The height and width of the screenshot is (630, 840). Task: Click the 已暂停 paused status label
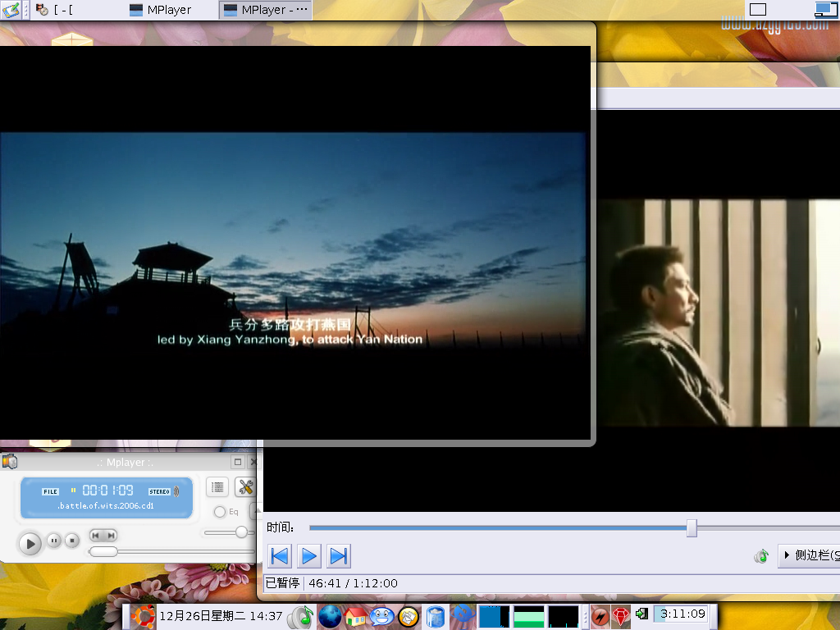pyautogui.click(x=282, y=583)
